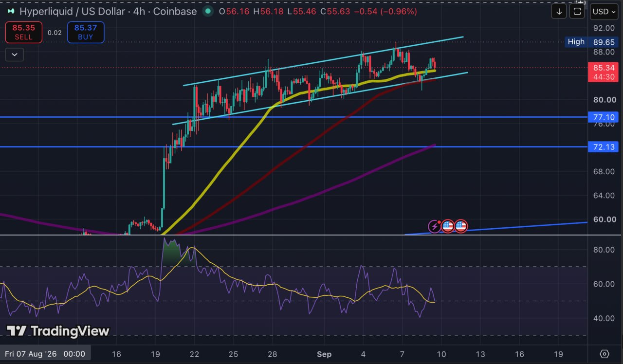Open the purple lightning event icon
The image size is (623, 364).
pyautogui.click(x=434, y=226)
